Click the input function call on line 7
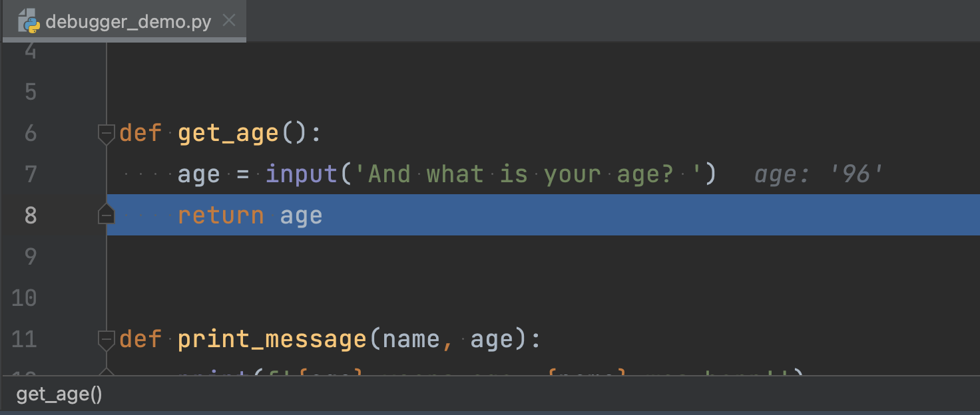 pyautogui.click(x=301, y=174)
